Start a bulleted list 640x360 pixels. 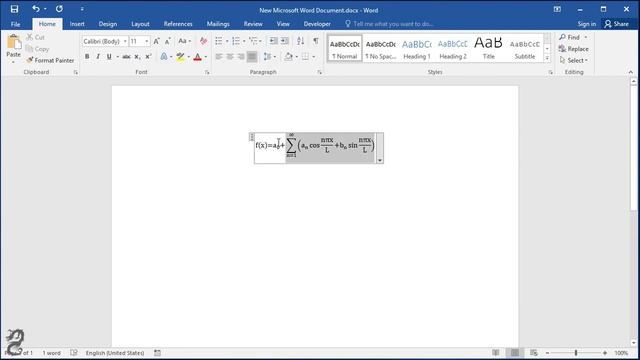pos(219,41)
